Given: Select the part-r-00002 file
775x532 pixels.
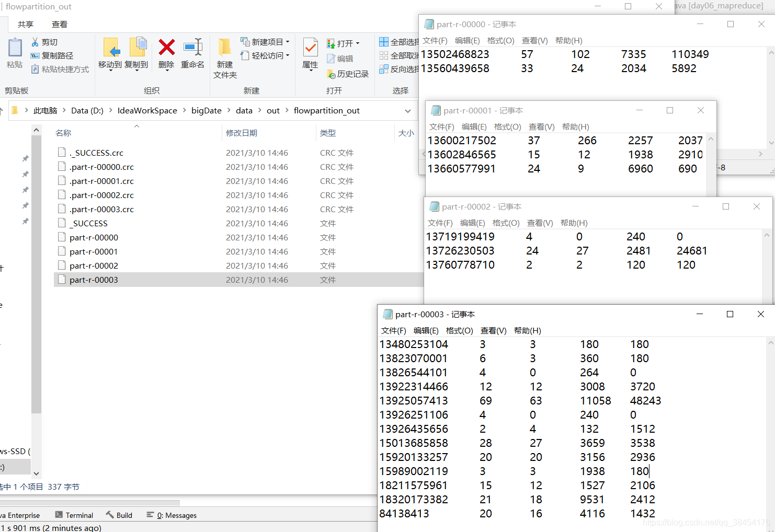Looking at the screenshot, I should click(x=94, y=265).
